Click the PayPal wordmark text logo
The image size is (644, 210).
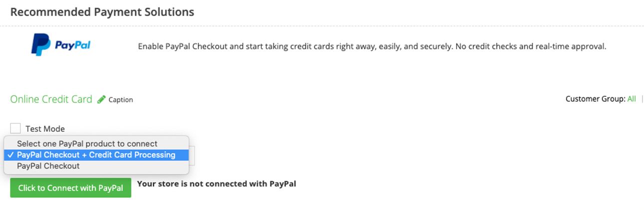pos(72,45)
